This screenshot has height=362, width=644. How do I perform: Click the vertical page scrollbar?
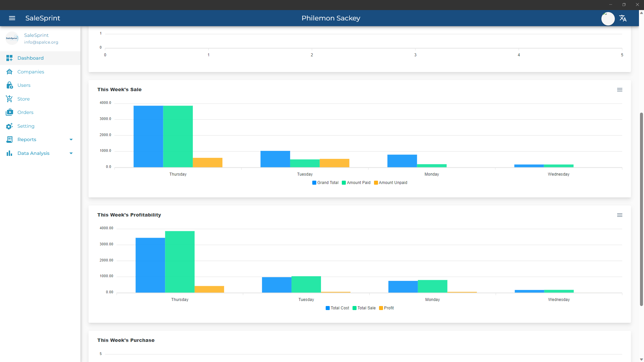[x=641, y=209]
